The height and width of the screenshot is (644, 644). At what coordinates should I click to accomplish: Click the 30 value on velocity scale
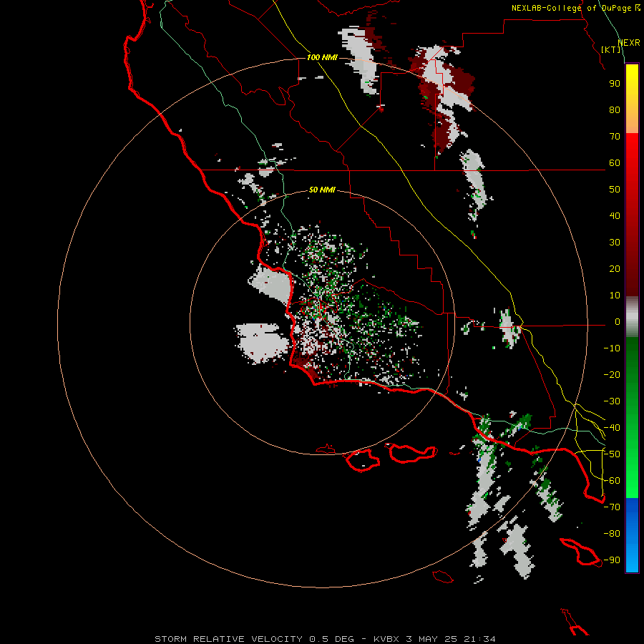[615, 243]
